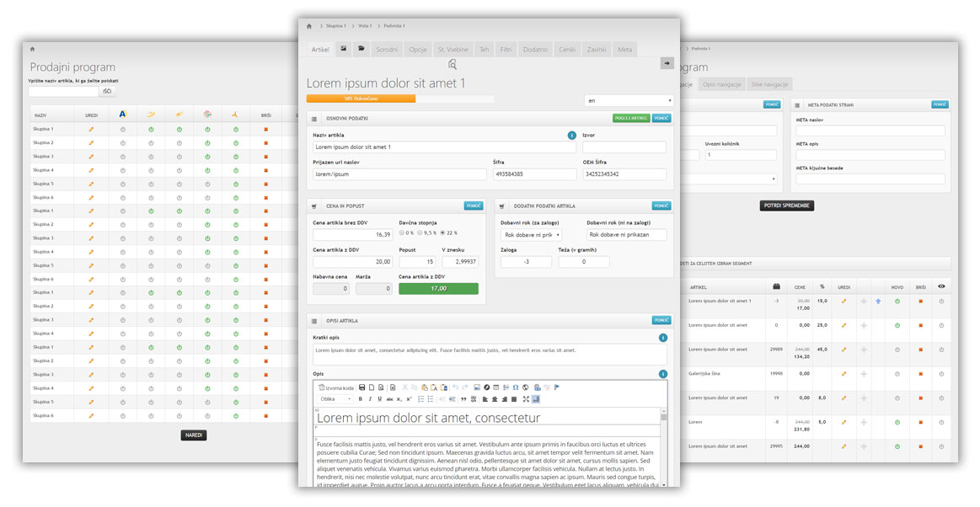Switch to the Meta tab
The height and width of the screenshot is (507, 980).
[625, 50]
